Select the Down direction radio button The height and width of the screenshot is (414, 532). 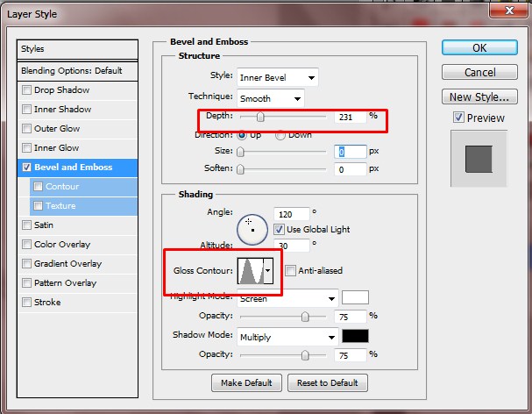280,135
